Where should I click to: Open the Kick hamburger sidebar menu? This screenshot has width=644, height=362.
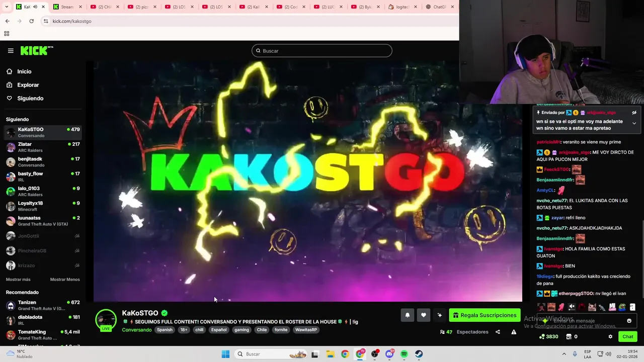click(x=11, y=51)
